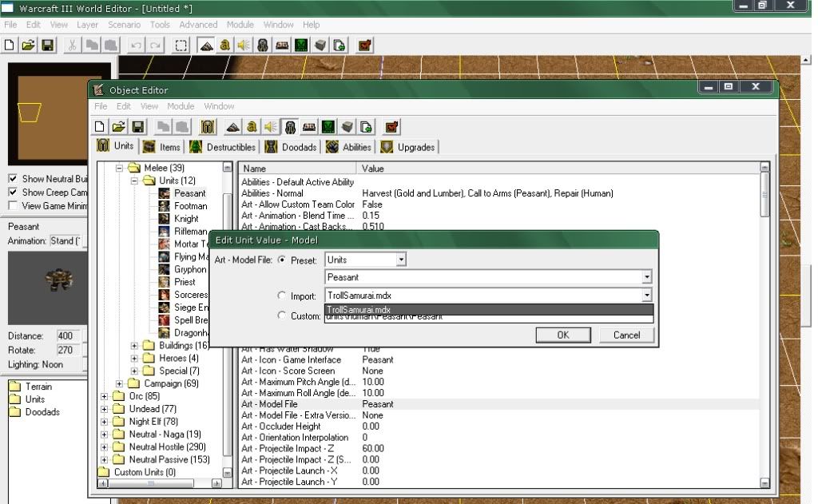Viewport: 818px width, 504px height.
Task: Open Object Editor's Module menu
Action: tap(181, 106)
